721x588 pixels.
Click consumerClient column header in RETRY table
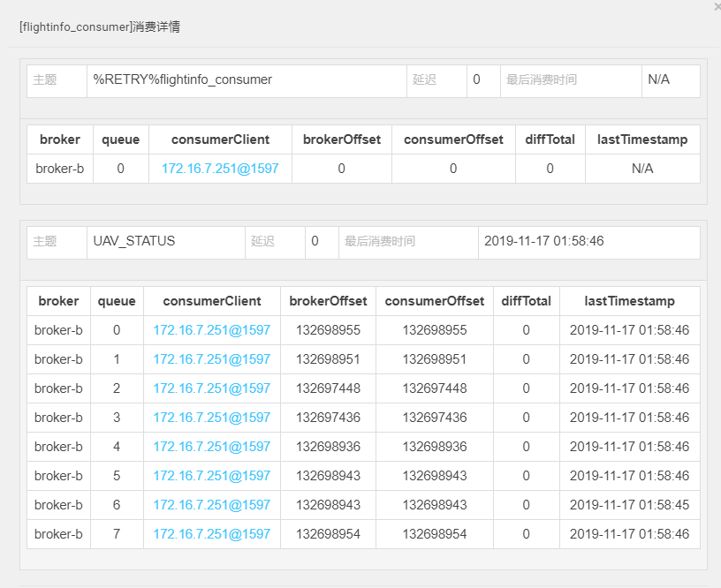(x=220, y=139)
